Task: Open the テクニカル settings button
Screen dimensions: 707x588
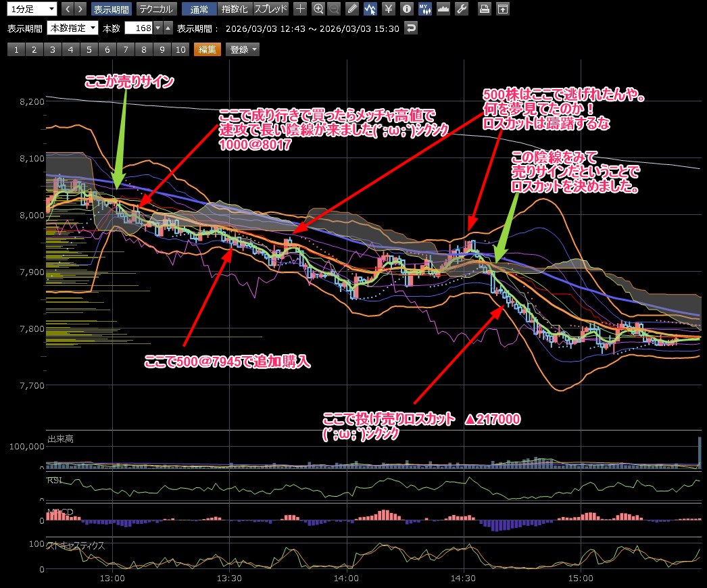Action: pyautogui.click(x=157, y=9)
